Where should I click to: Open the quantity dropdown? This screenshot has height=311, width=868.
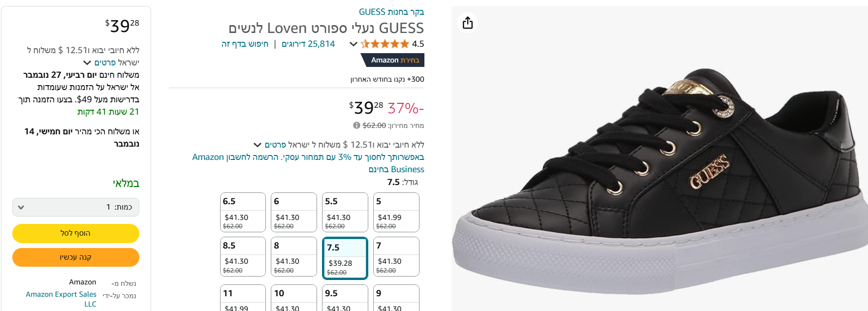[x=76, y=207]
